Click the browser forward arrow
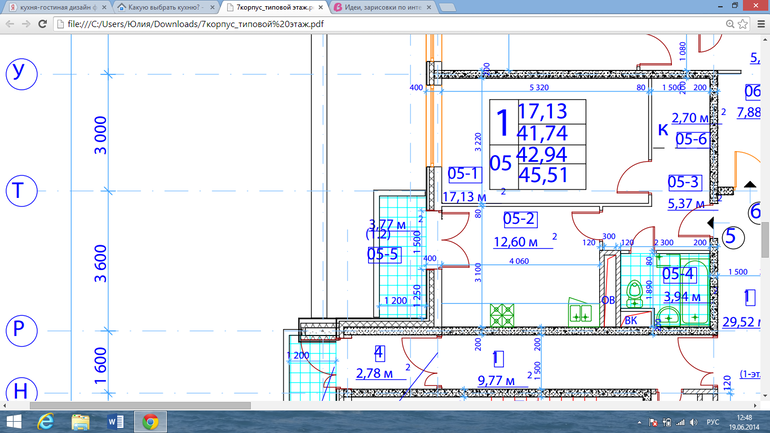The width and height of the screenshot is (770, 433). click(x=29, y=24)
